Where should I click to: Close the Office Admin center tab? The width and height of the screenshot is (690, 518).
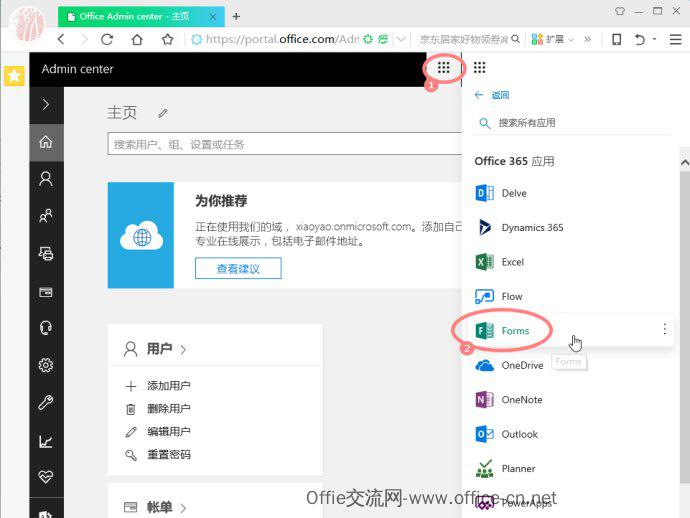(x=213, y=17)
